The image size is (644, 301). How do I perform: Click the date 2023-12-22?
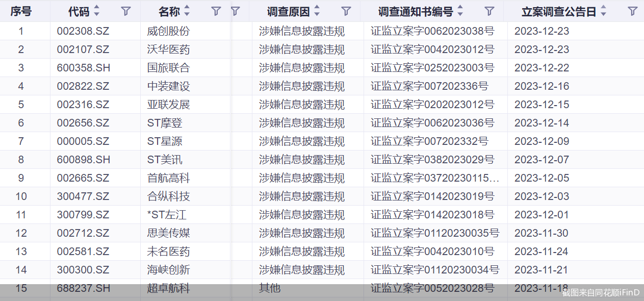[x=542, y=68]
